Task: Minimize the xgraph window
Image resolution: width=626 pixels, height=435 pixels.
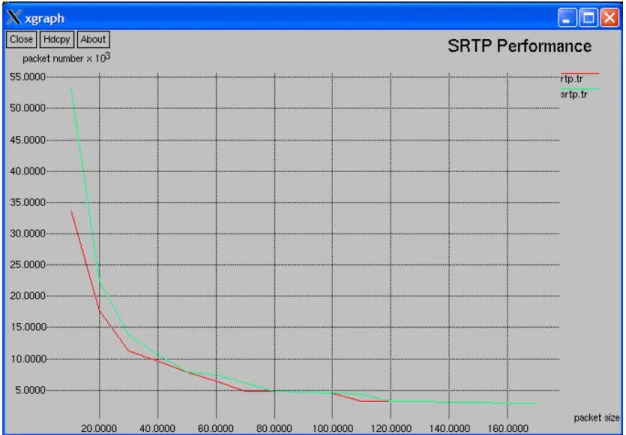Action: click(567, 18)
